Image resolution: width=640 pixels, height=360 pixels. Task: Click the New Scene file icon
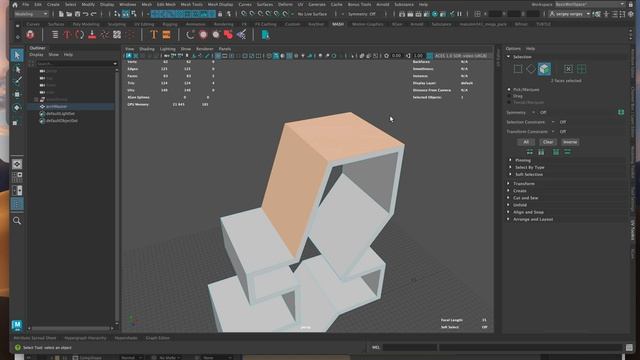click(x=61, y=14)
